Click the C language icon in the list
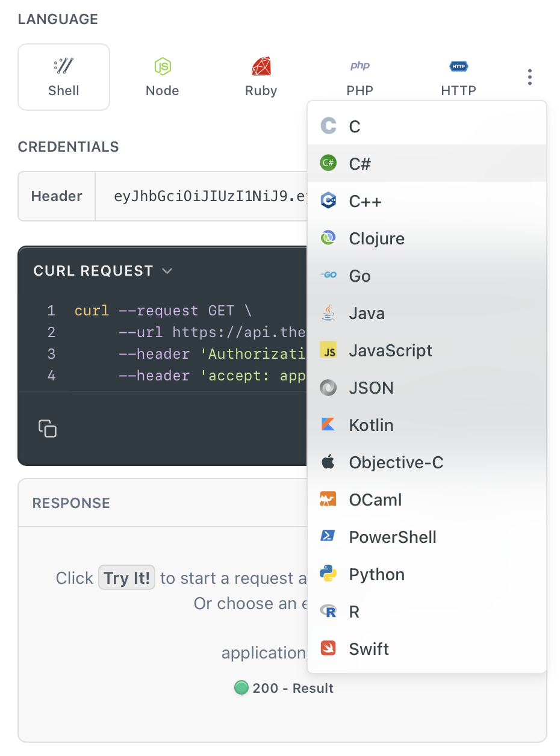Viewport: 560px width, 756px height. click(x=328, y=126)
